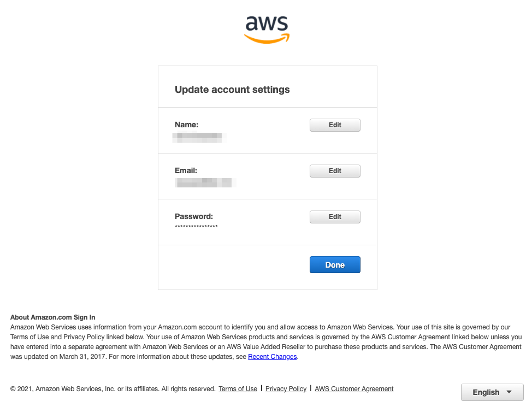Click the masked password asterisks
532x419 pixels.
196,226
